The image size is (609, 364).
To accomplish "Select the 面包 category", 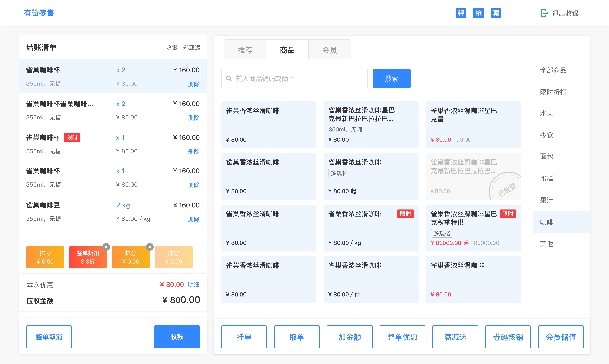I will click(x=547, y=156).
